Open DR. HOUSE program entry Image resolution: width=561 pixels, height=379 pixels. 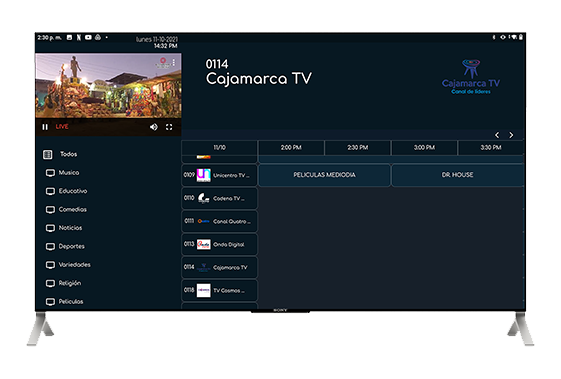tap(458, 175)
